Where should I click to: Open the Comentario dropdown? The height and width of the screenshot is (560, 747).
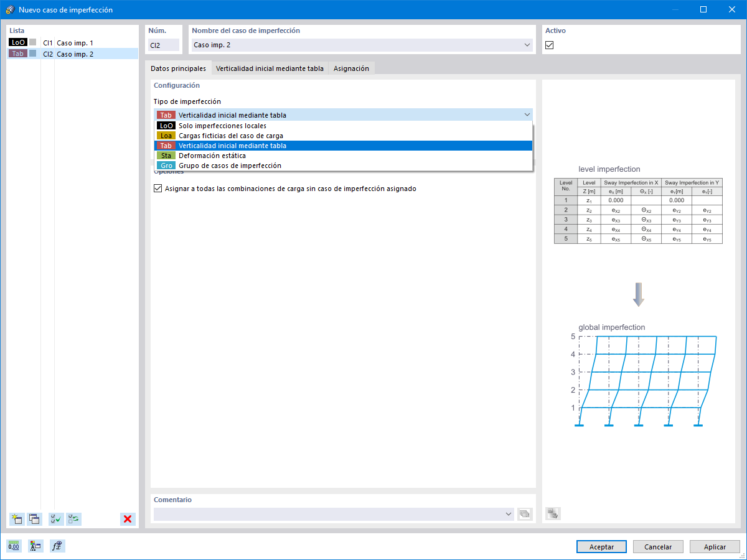(x=509, y=514)
